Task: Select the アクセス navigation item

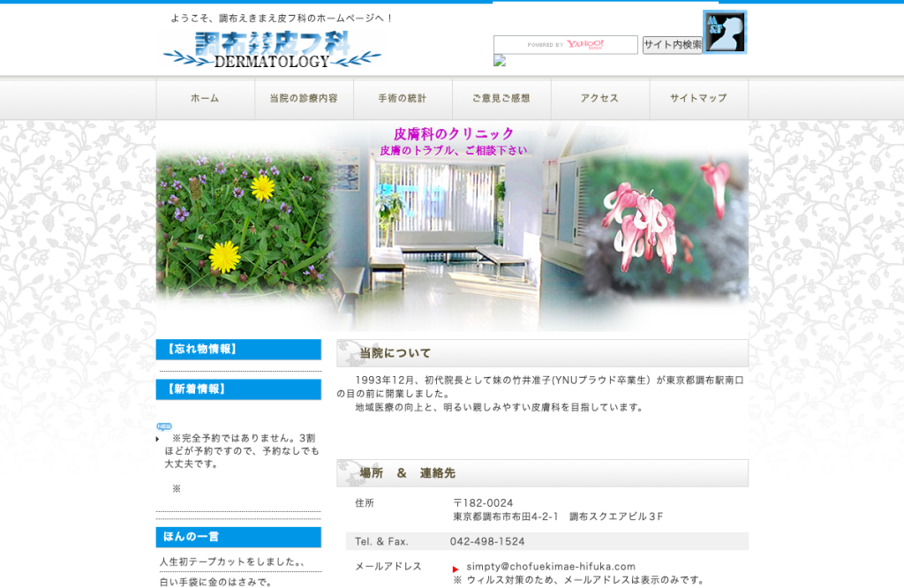Action: [x=600, y=99]
